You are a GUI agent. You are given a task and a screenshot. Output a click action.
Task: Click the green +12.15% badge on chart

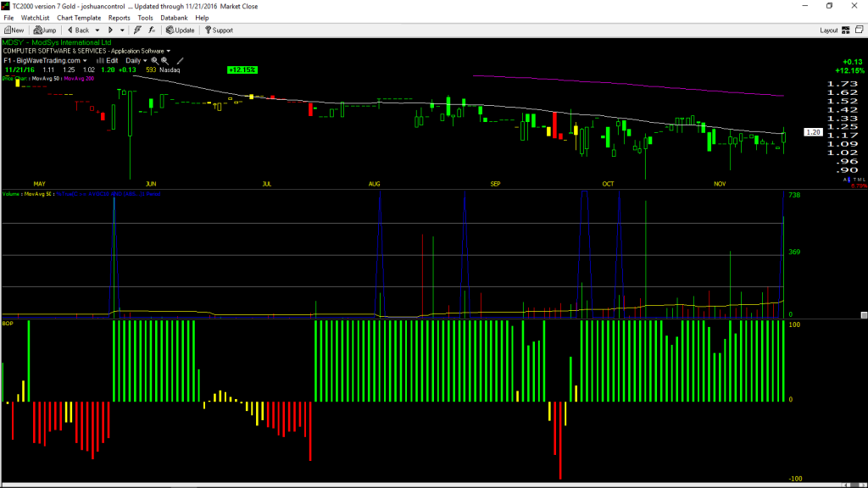click(x=242, y=69)
